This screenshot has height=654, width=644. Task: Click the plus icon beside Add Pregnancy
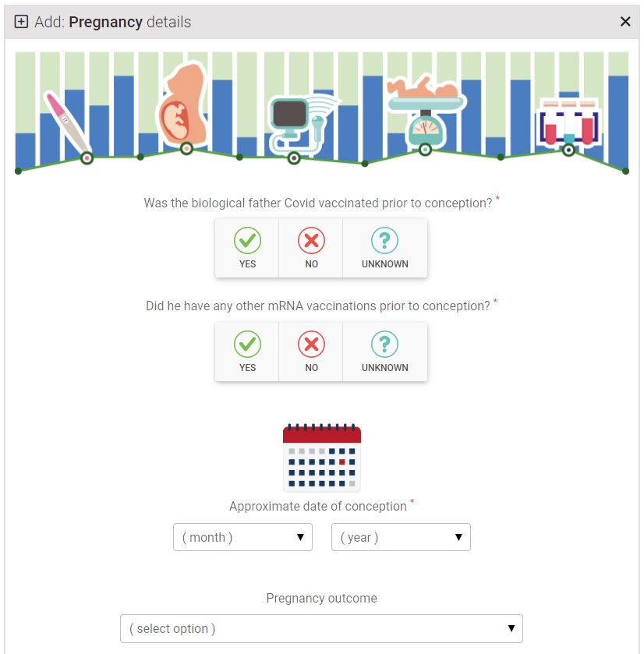coord(21,21)
